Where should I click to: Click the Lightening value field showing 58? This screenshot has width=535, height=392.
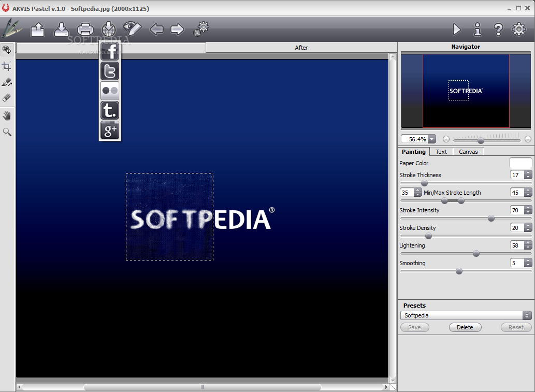[517, 245]
